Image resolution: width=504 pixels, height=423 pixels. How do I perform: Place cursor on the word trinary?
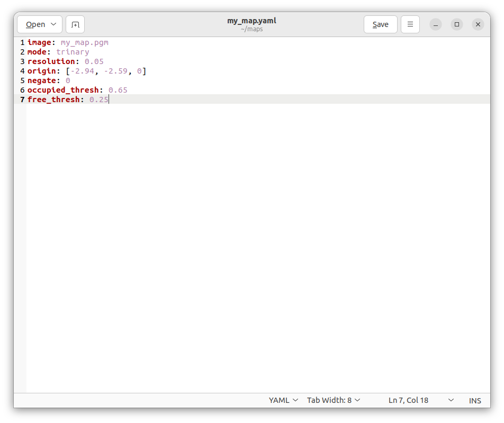[73, 52]
